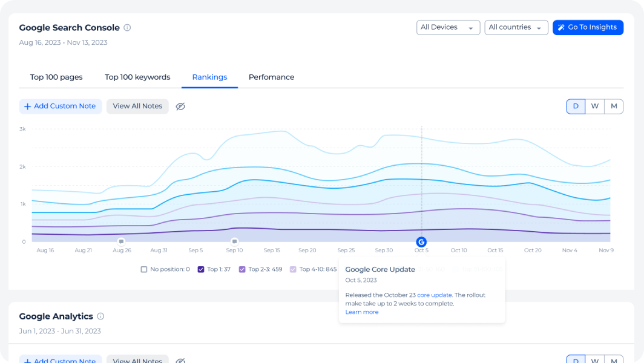Click Learn more link in tooltip
The height and width of the screenshot is (363, 644).
362,312
